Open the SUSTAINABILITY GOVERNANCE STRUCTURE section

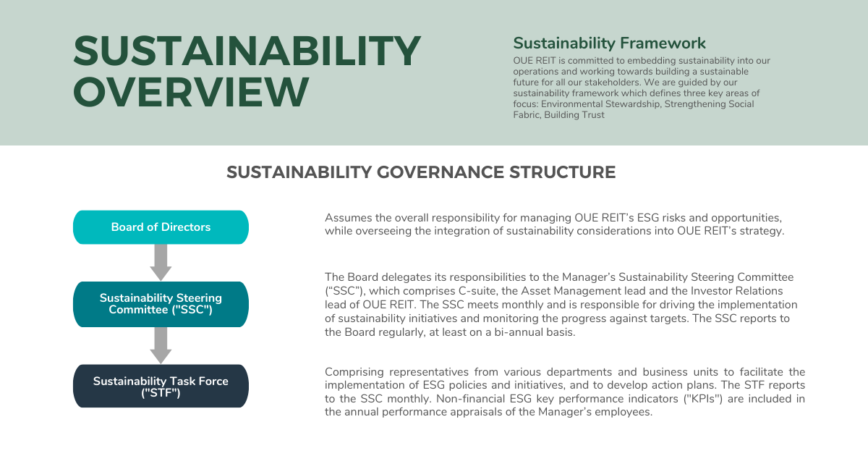click(x=422, y=172)
